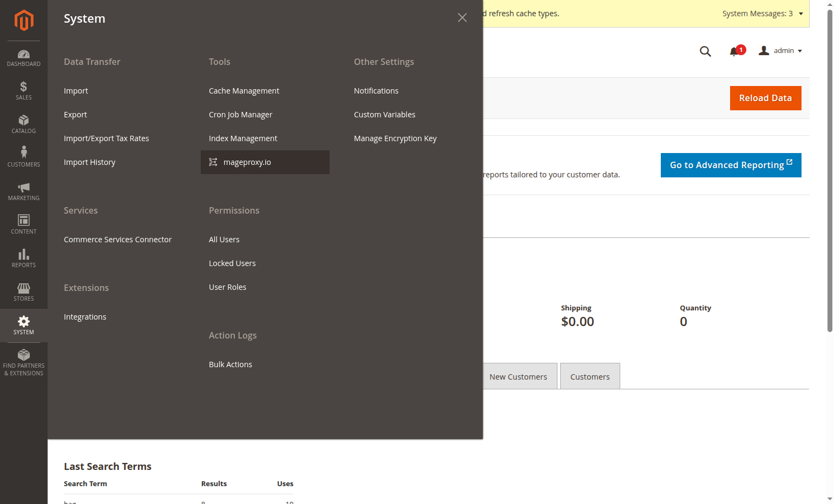Open Find Partners & Extensions
This screenshot has width=834, height=504.
pyautogui.click(x=24, y=362)
